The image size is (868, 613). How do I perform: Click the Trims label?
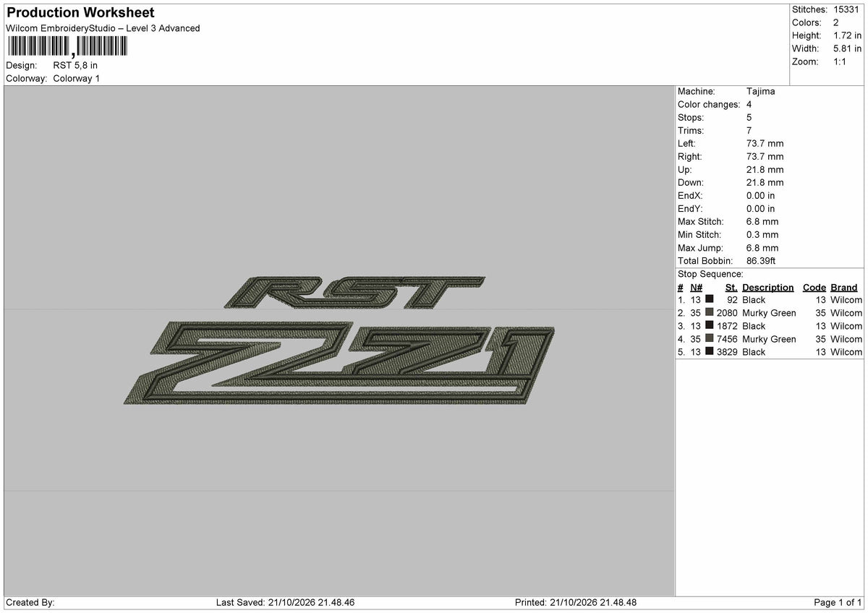(x=691, y=131)
